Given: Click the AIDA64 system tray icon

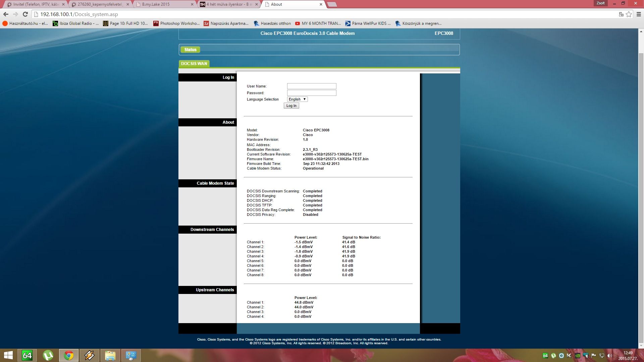Looking at the screenshot, I should coord(545,356).
